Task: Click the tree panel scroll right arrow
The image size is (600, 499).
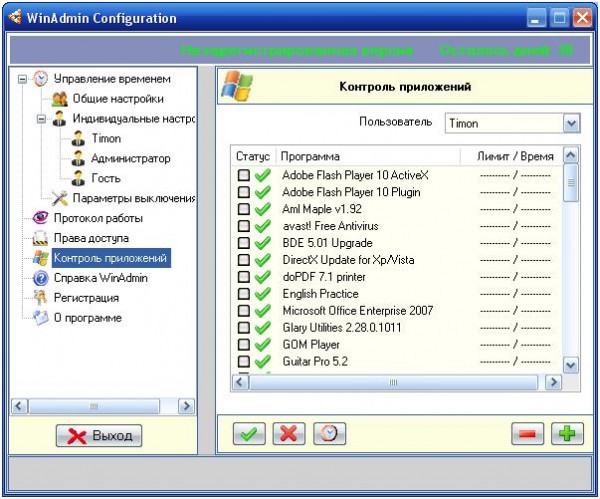Action: click(186, 406)
